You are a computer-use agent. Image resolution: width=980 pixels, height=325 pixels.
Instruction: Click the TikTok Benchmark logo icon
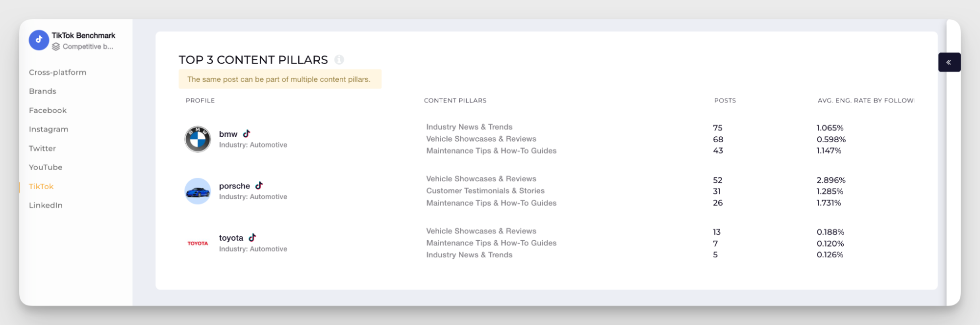39,40
